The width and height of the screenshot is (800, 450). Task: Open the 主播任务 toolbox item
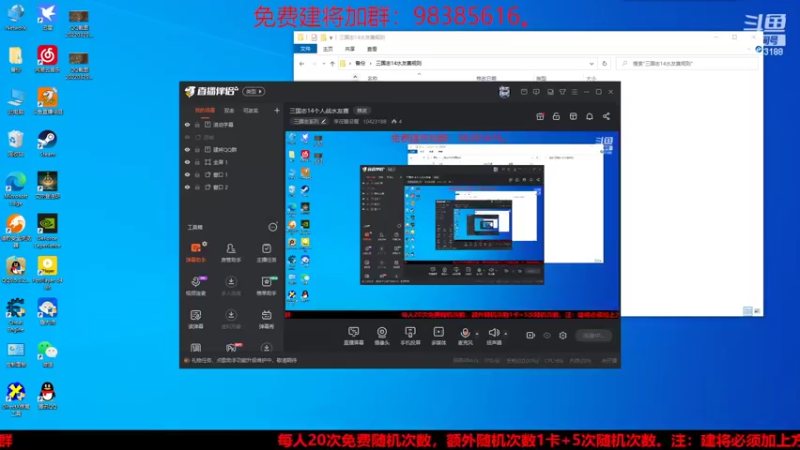266,253
